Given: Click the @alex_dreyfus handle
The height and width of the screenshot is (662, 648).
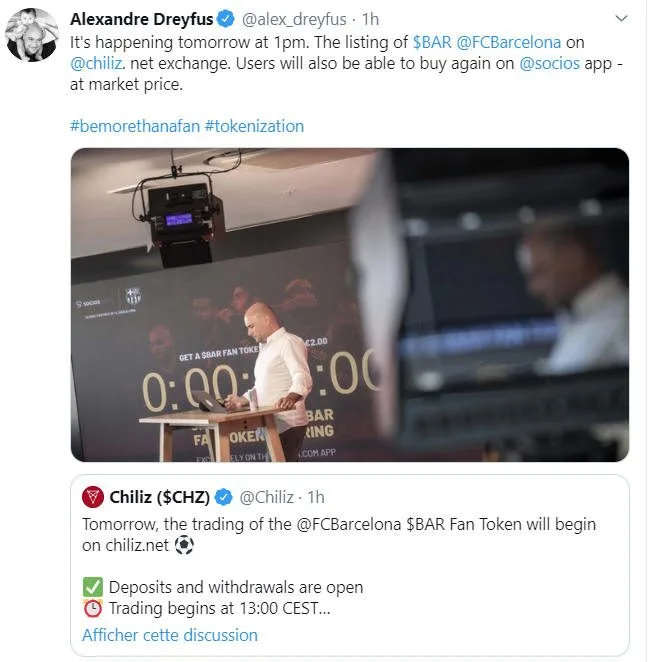Looking at the screenshot, I should [x=294, y=19].
